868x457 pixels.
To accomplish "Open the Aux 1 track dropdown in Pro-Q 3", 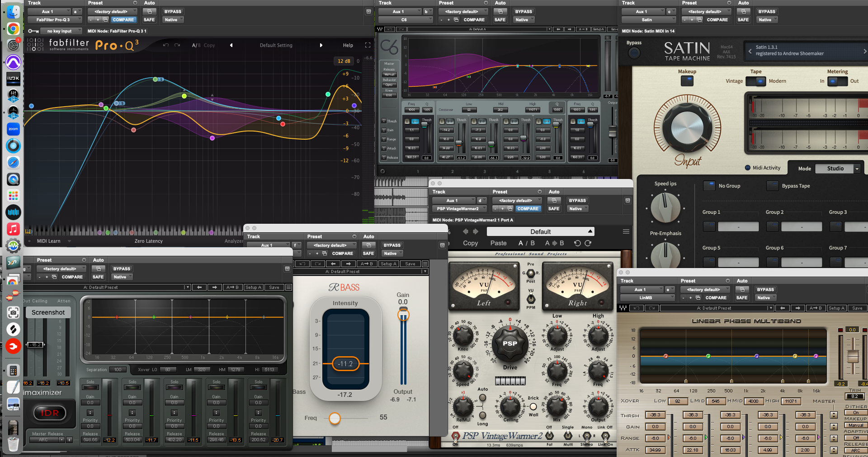I will (x=50, y=12).
